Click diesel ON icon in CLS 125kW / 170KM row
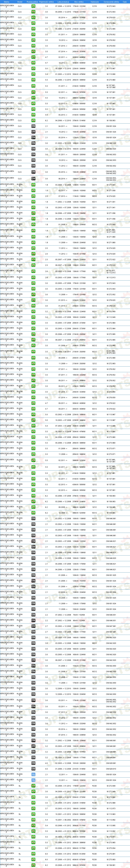 (x=33, y=137)
